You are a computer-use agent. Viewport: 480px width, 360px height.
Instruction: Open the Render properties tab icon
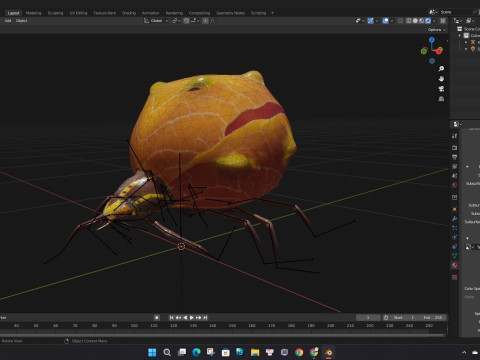[455, 147]
